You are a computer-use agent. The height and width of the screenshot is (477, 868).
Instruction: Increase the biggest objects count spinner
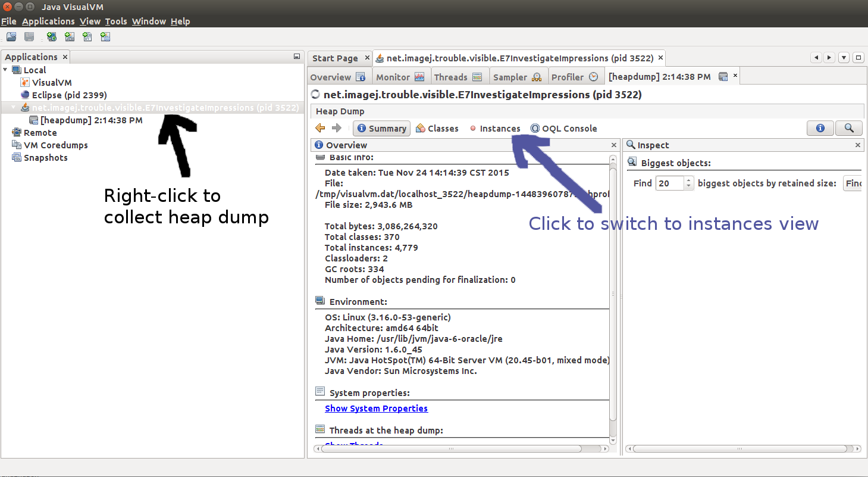(688, 180)
